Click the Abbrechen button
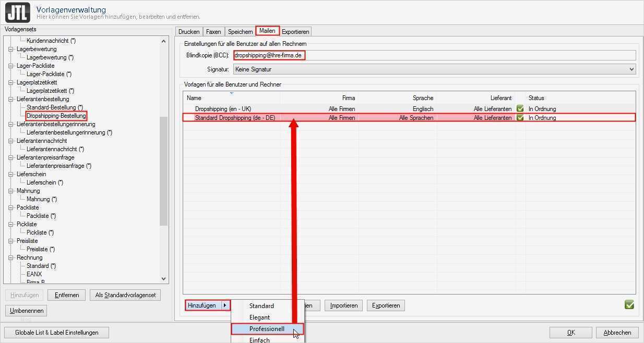The width and height of the screenshot is (644, 343). coord(617,333)
